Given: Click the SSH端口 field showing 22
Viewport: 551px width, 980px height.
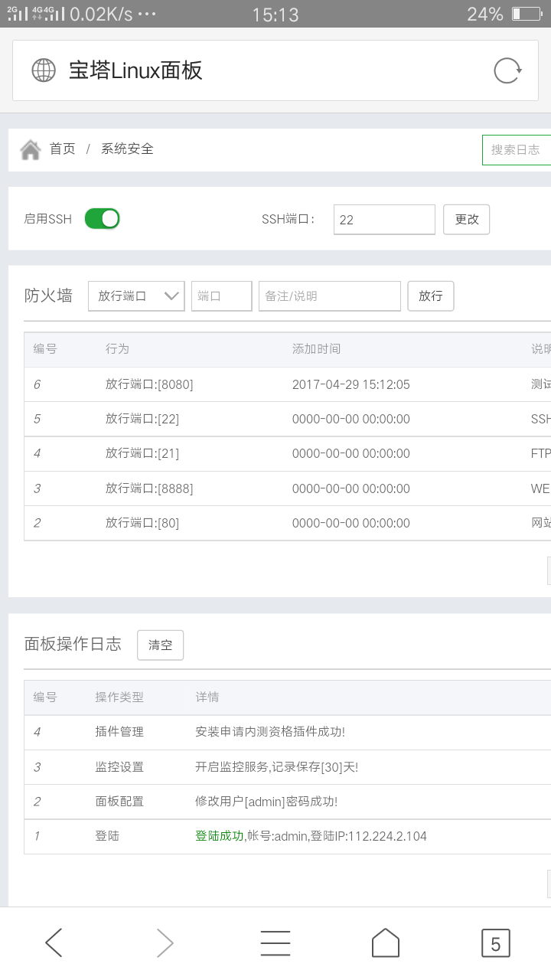Looking at the screenshot, I should [x=384, y=220].
